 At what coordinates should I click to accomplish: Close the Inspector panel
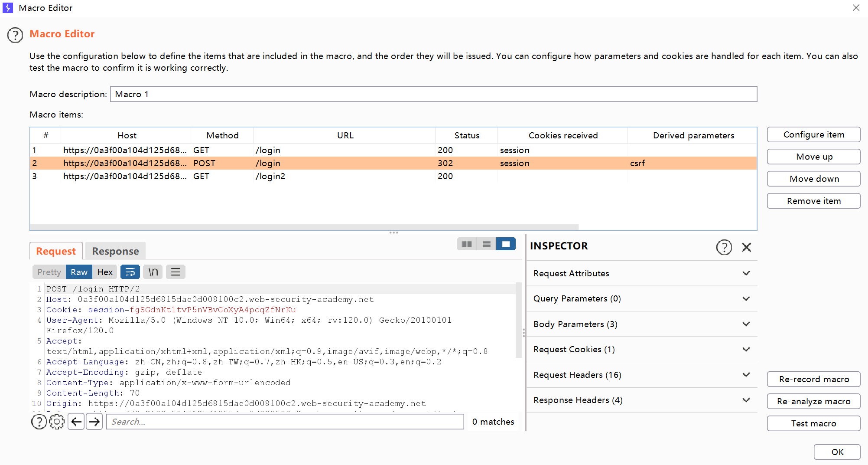pos(746,247)
